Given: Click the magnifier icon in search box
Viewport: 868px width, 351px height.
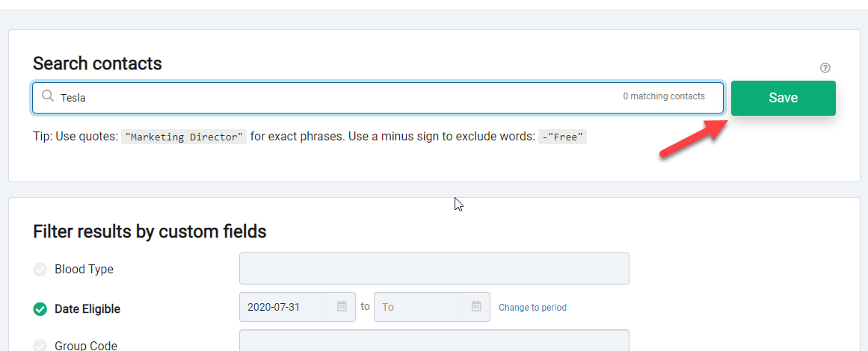Looking at the screenshot, I should [48, 97].
